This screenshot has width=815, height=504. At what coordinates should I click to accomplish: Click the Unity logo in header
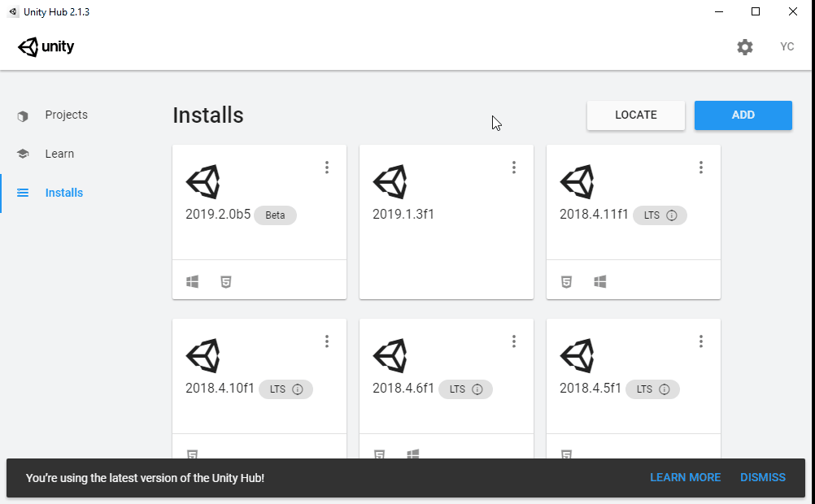pyautogui.click(x=46, y=47)
